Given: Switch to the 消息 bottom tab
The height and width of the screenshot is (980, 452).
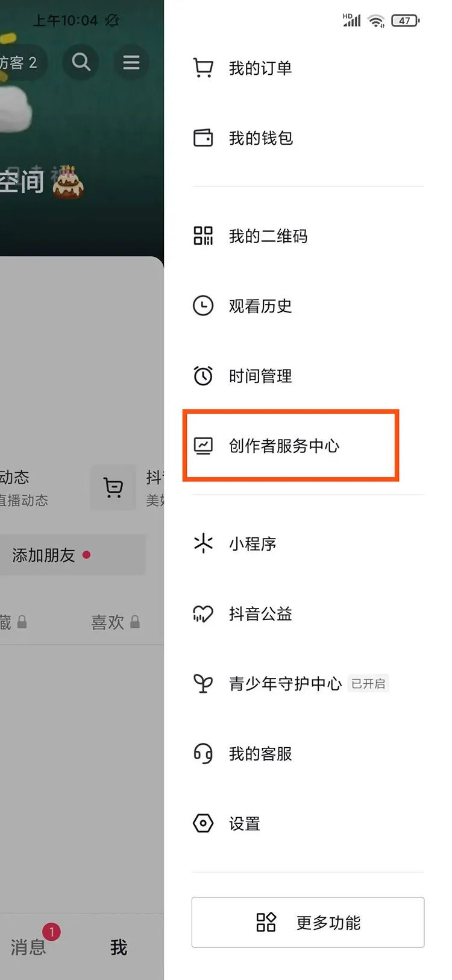Looking at the screenshot, I should (x=28, y=947).
